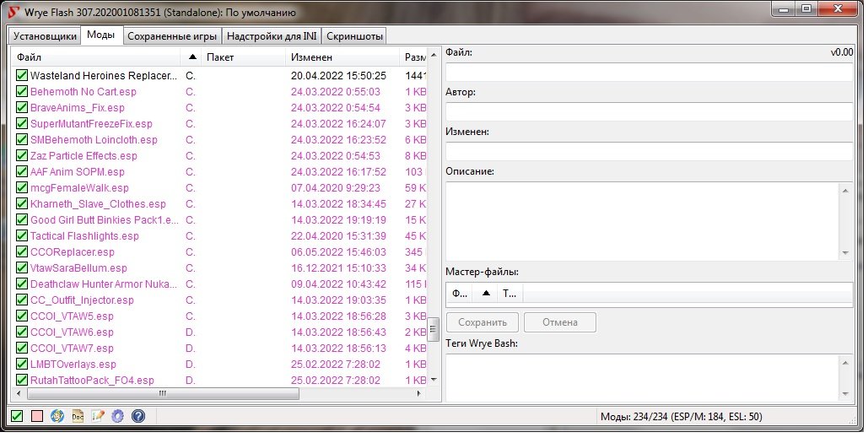Click the green checkmark status bar icon
This screenshot has height=443, width=868.
17,416
